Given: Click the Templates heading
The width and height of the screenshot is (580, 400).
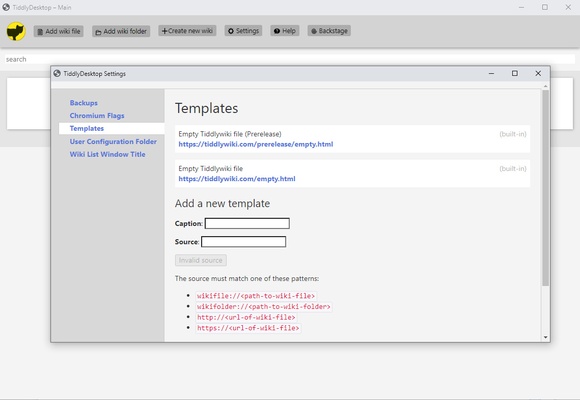Looking at the screenshot, I should pos(206,108).
